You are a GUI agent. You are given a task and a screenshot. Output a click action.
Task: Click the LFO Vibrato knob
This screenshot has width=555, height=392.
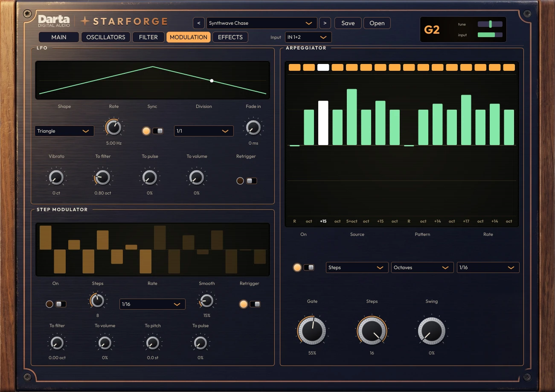[56, 177]
